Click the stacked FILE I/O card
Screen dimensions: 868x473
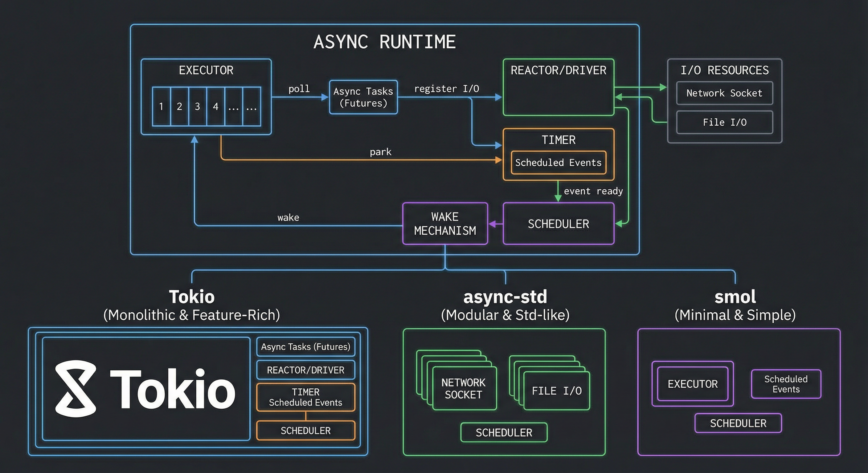click(x=557, y=390)
